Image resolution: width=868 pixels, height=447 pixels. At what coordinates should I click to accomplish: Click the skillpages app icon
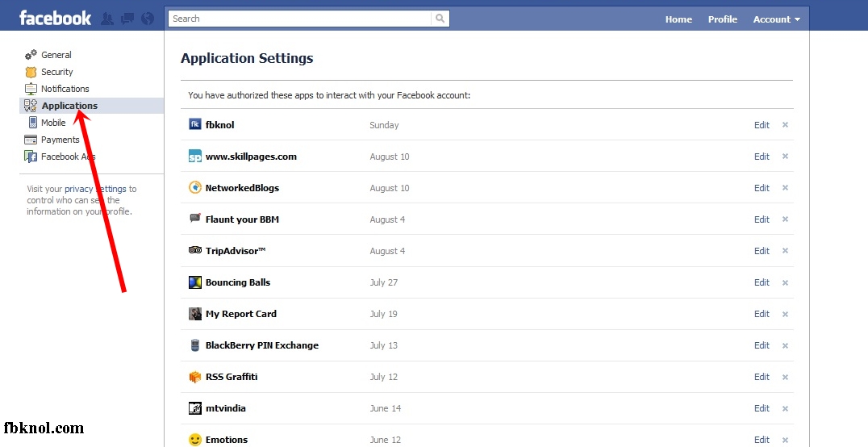[195, 157]
